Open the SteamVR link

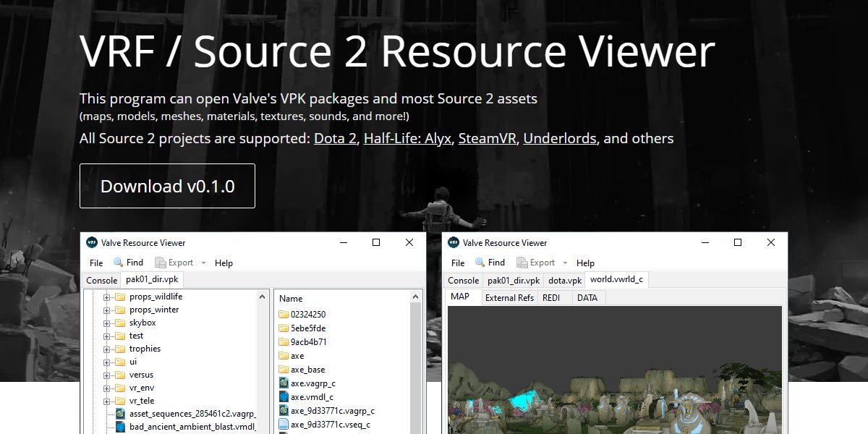click(488, 138)
